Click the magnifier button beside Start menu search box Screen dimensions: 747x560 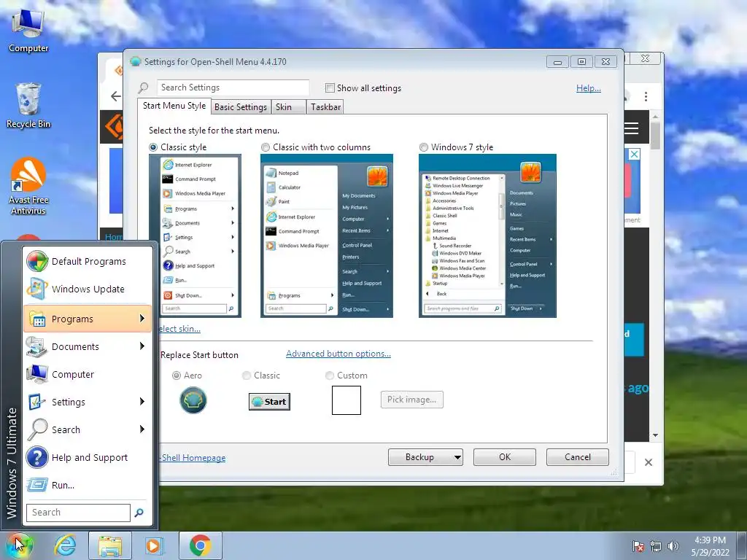(x=139, y=513)
